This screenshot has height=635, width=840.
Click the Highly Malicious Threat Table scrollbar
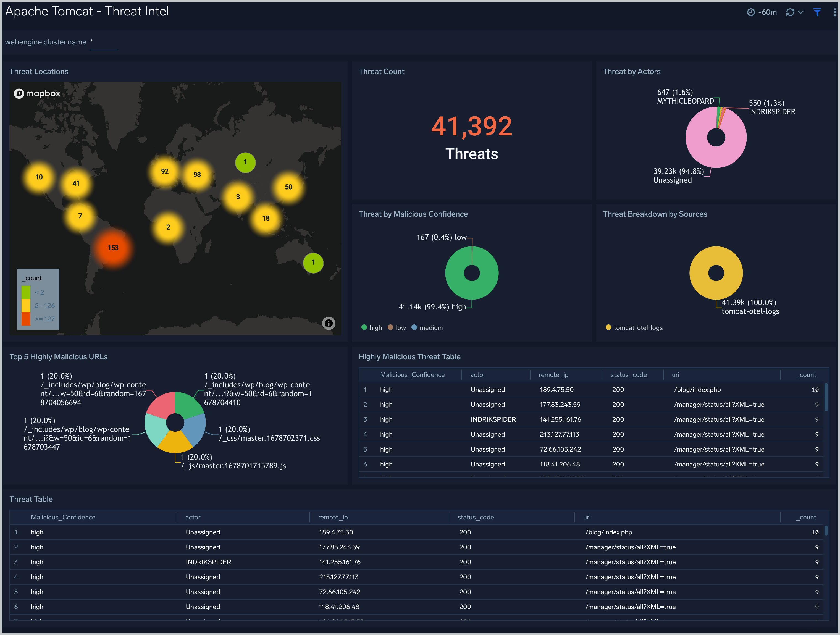click(826, 397)
